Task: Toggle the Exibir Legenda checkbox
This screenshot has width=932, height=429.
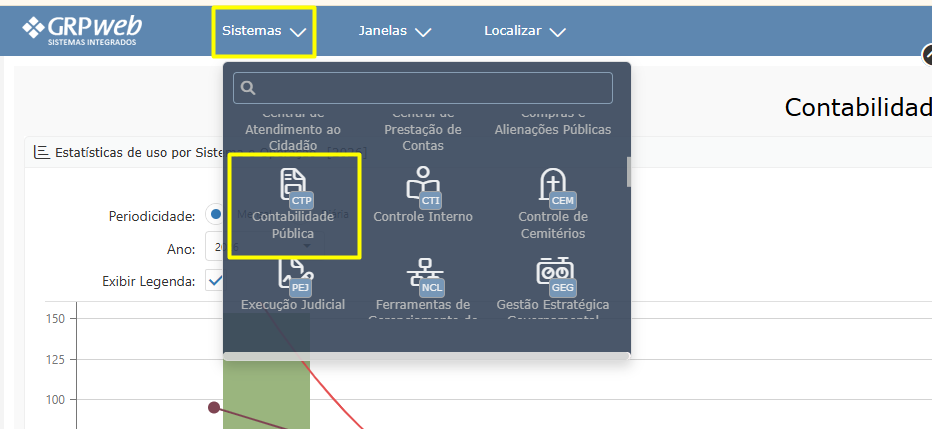Action: point(214,281)
